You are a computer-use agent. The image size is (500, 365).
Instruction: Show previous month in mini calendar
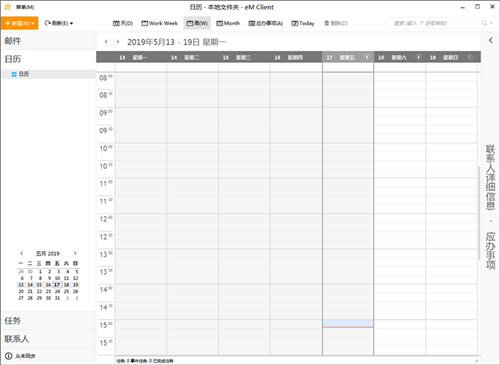[22, 253]
